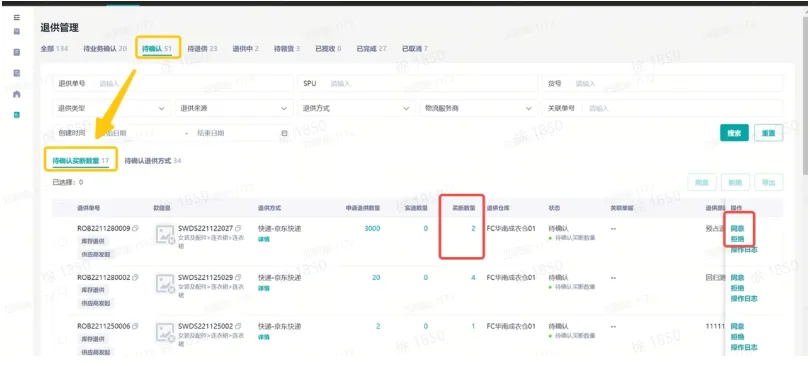Click 同意 for row ROB2211250006
Image resolution: width=810 pixels, height=366 pixels.
click(x=737, y=326)
